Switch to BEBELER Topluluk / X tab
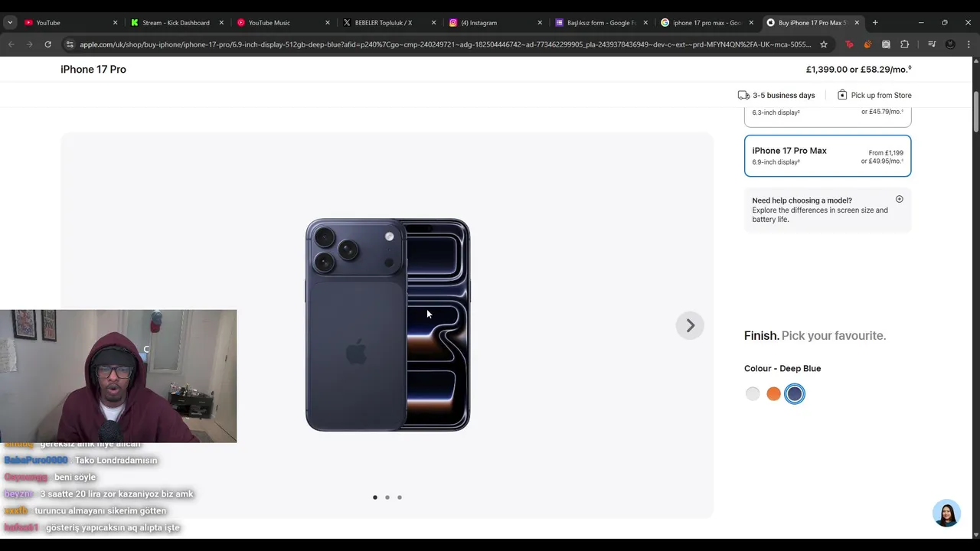This screenshot has height=551, width=980. click(390, 23)
